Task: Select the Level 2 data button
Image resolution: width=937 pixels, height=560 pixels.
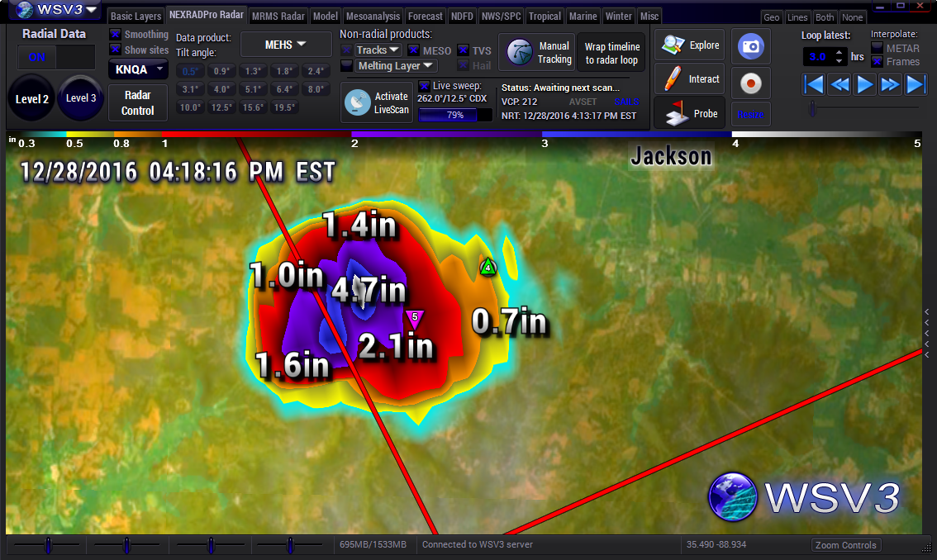Action: [31, 98]
